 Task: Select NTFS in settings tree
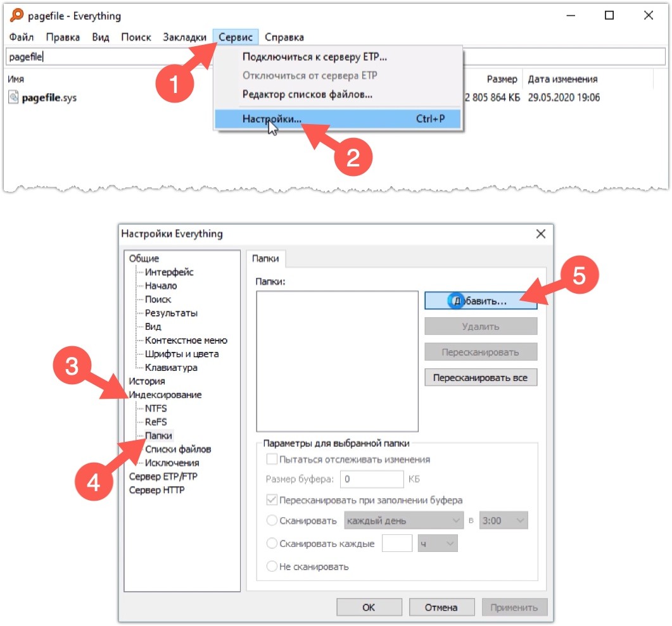click(156, 408)
